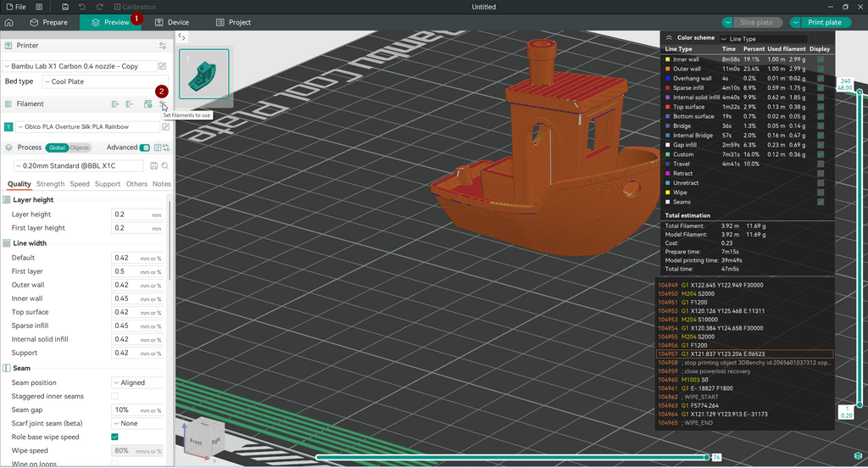Enable Retract display checkbox
This screenshot has height=468, width=868.
821,173
